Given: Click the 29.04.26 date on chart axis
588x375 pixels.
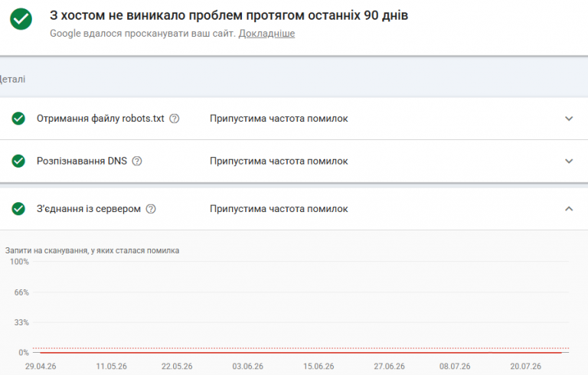Looking at the screenshot, I should (x=41, y=367).
